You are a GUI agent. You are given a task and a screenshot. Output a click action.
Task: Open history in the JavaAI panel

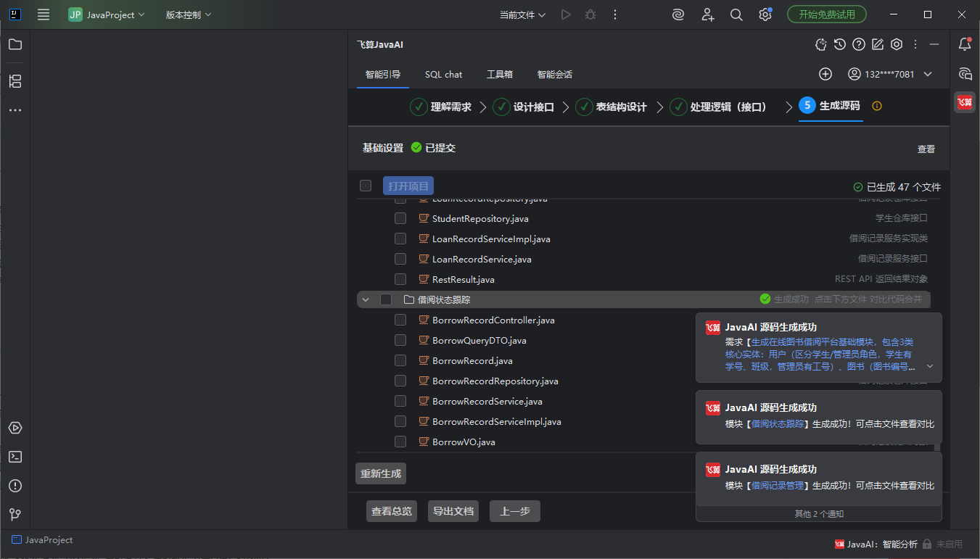[x=840, y=44]
